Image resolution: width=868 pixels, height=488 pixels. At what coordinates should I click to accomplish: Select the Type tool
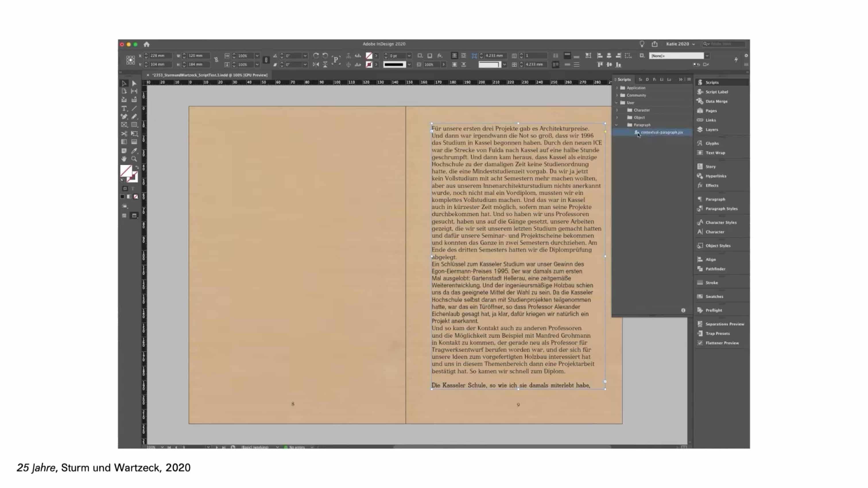[124, 109]
